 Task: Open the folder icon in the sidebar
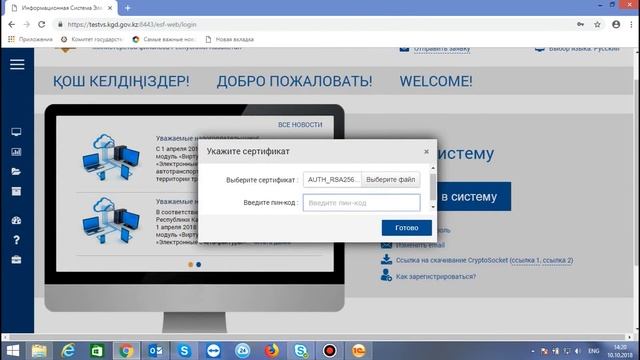point(16,171)
